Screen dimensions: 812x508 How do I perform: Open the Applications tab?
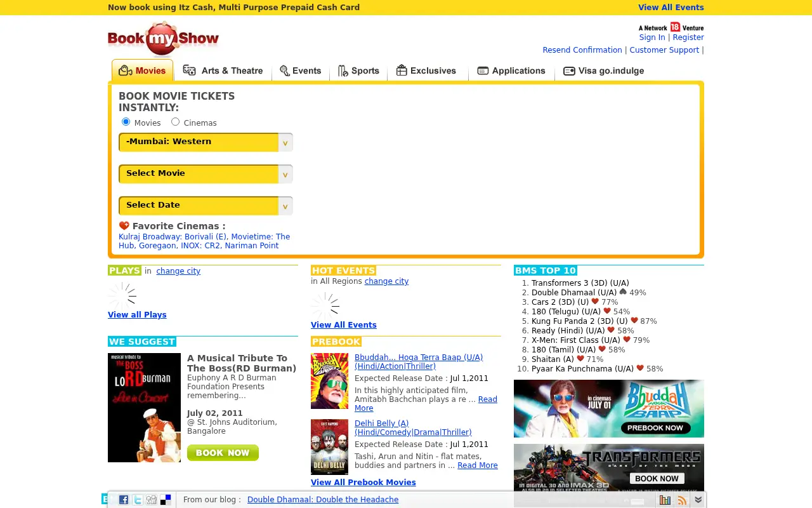[x=511, y=70]
